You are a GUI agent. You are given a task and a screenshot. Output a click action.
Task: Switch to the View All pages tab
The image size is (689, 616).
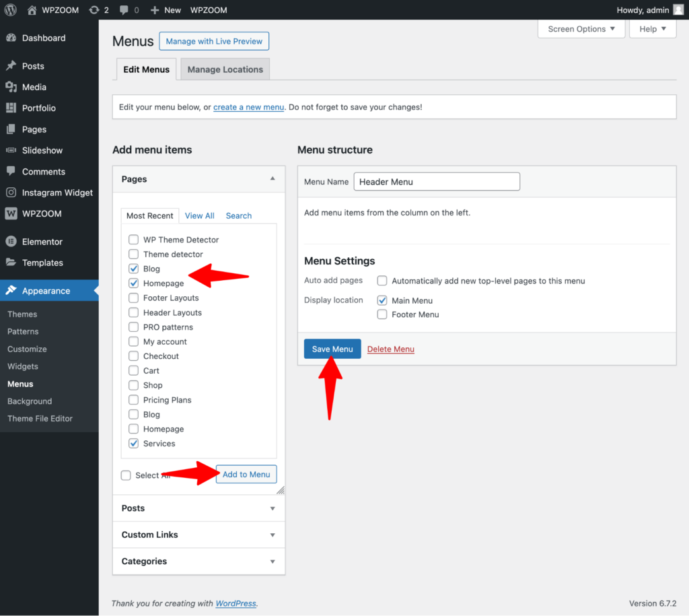click(x=199, y=215)
